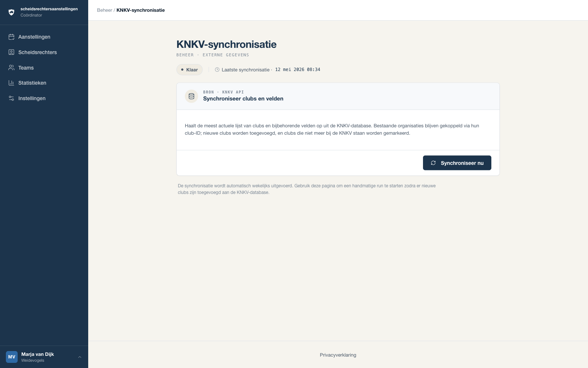Open the Aanstellingen menu item
This screenshot has width=588, height=368.
44,37
